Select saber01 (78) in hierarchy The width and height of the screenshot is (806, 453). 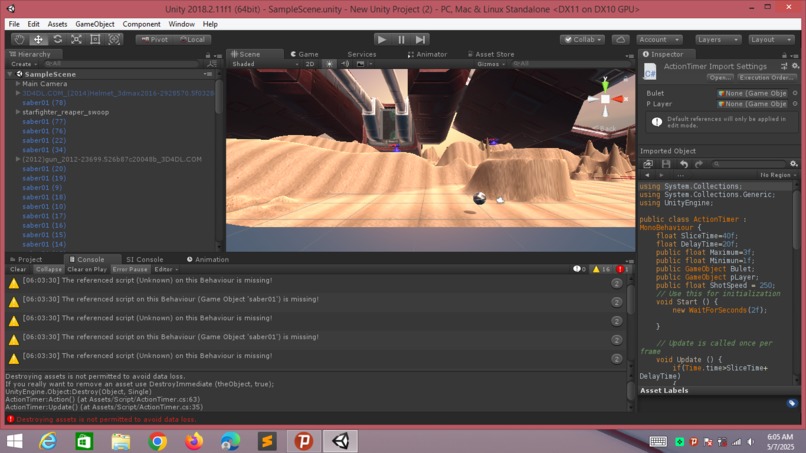pos(44,102)
